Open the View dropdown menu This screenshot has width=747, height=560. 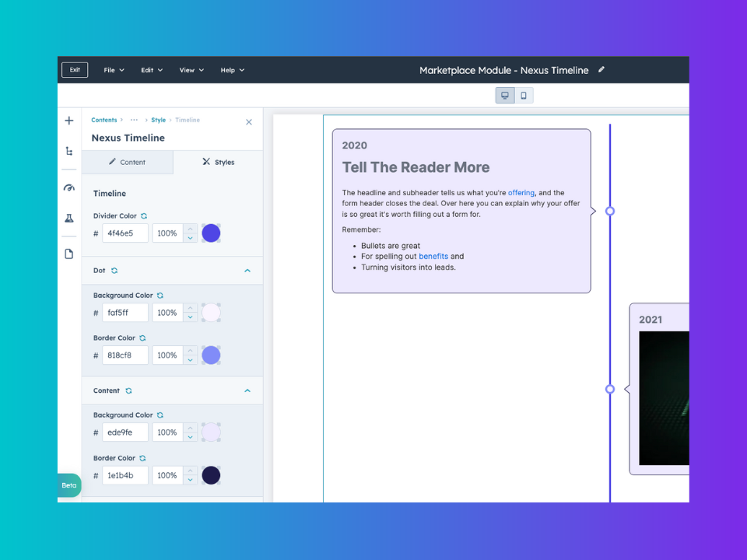point(191,70)
